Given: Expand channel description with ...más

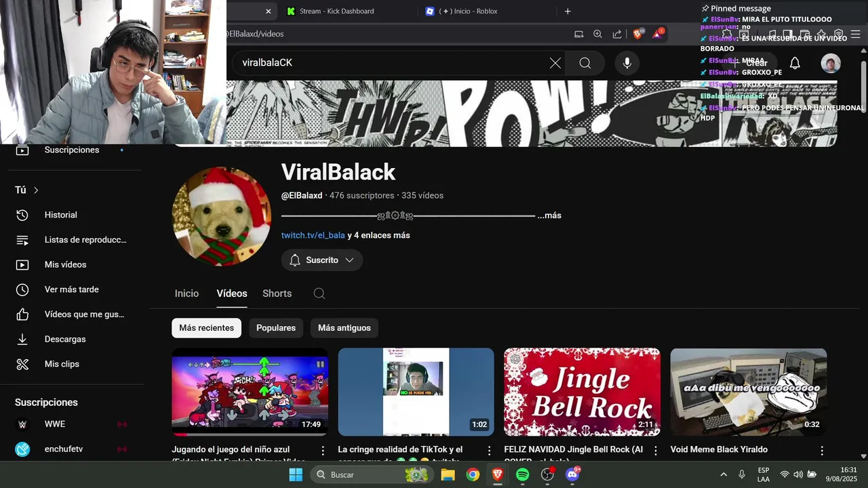Looking at the screenshot, I should tap(549, 216).
